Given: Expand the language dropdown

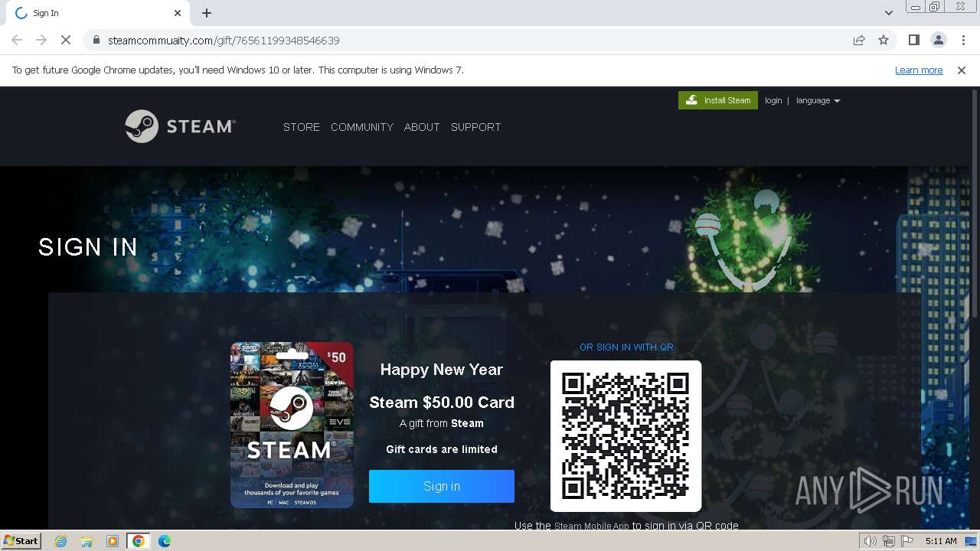Looking at the screenshot, I should [x=818, y=100].
